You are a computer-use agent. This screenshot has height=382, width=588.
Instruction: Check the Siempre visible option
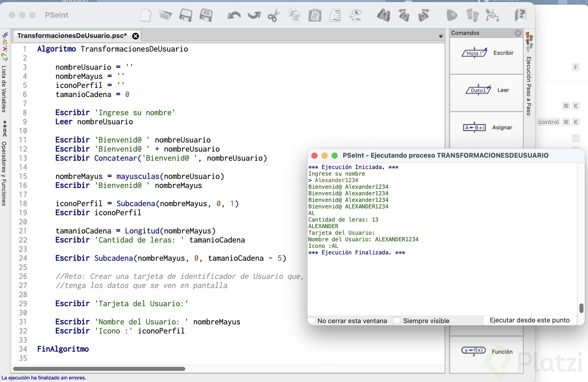pos(397,321)
